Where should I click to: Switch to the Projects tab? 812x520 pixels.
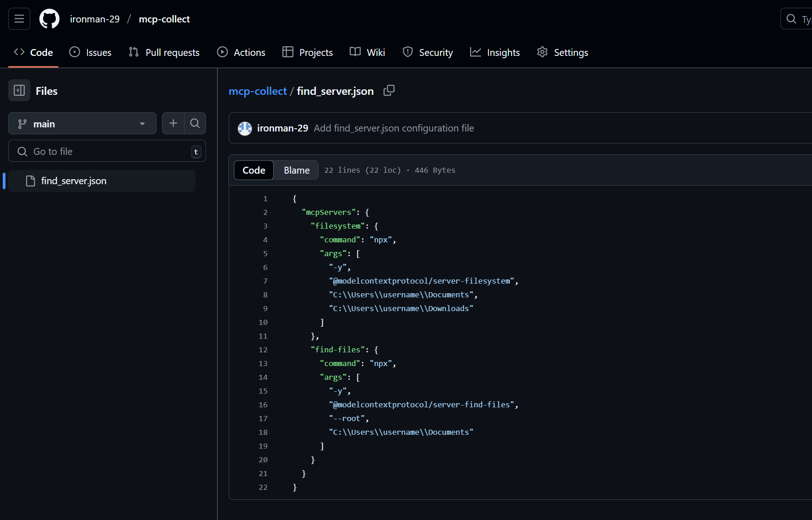(308, 52)
